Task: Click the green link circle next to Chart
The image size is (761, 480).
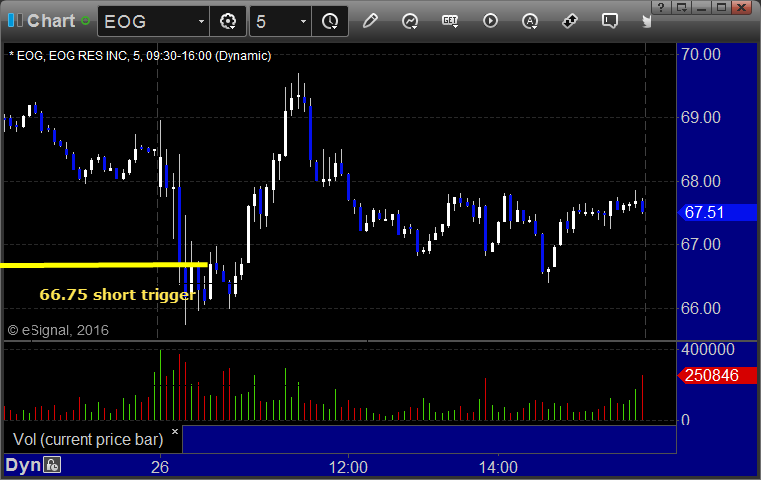Action: 85,21
